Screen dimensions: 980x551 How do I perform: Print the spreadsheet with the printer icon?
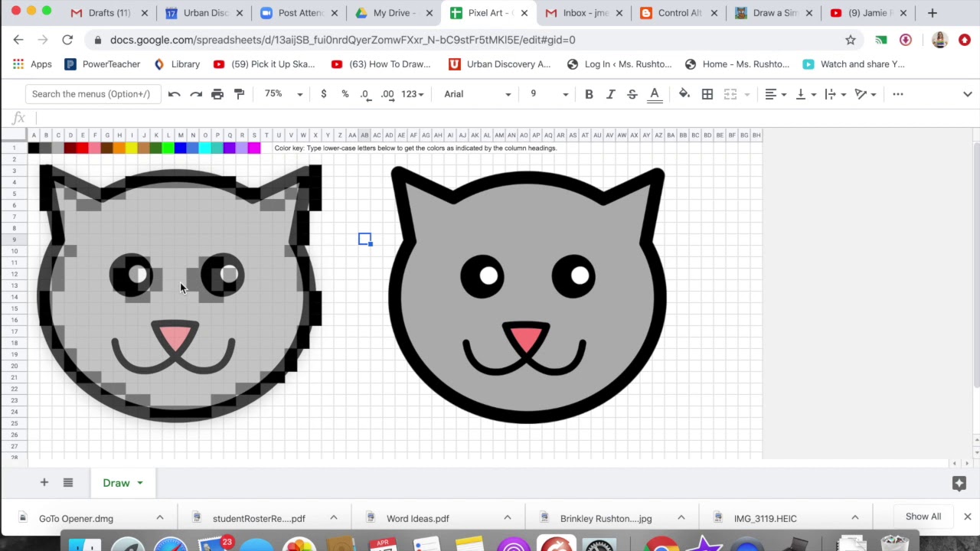[217, 94]
